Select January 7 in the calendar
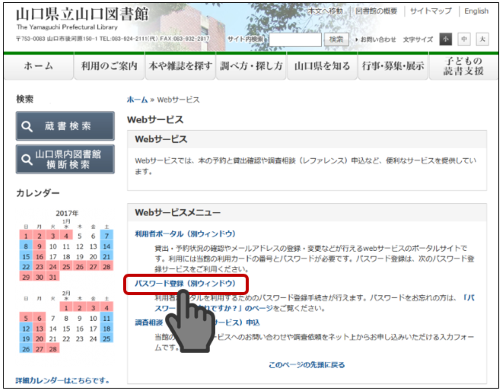The width and height of the screenshot is (500, 391). point(107,236)
